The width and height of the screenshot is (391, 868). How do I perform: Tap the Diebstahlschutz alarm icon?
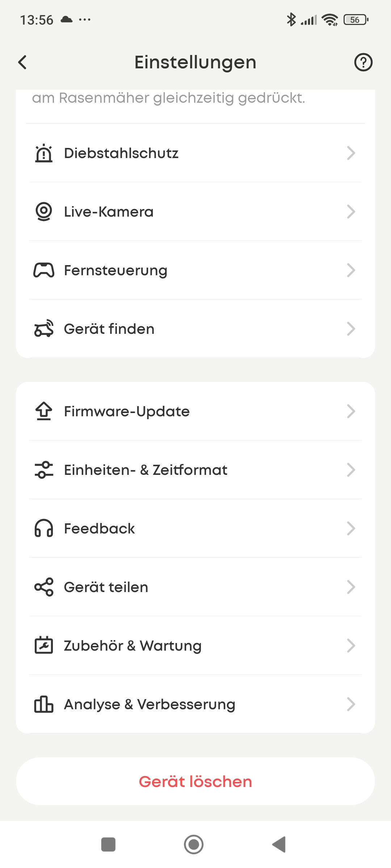click(44, 153)
